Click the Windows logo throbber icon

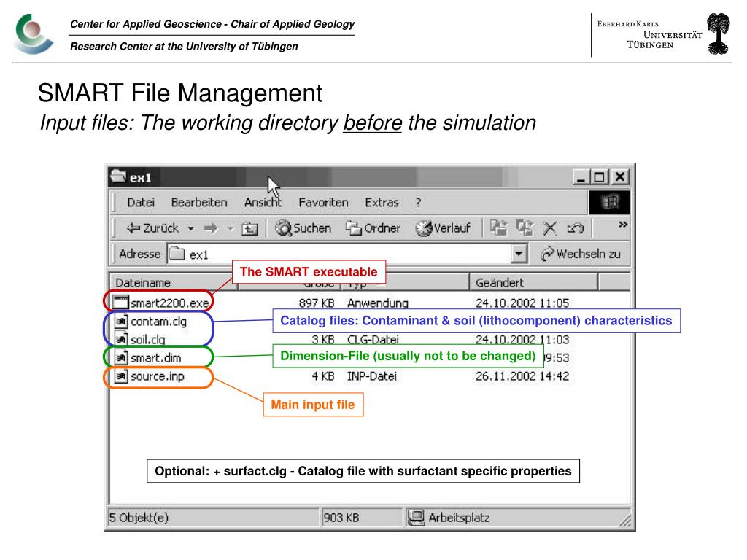609,203
